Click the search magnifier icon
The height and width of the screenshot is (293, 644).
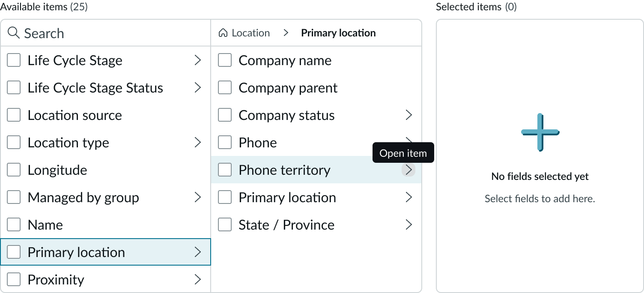14,33
